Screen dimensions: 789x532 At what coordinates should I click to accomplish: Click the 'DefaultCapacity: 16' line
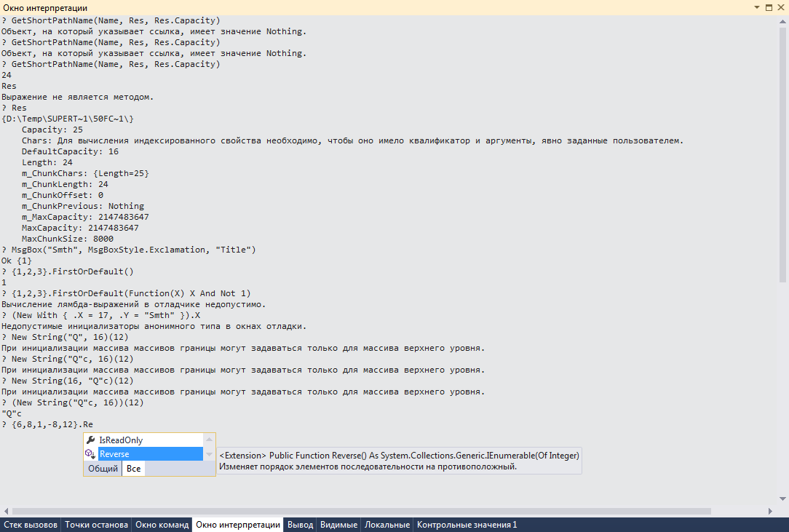70,151
